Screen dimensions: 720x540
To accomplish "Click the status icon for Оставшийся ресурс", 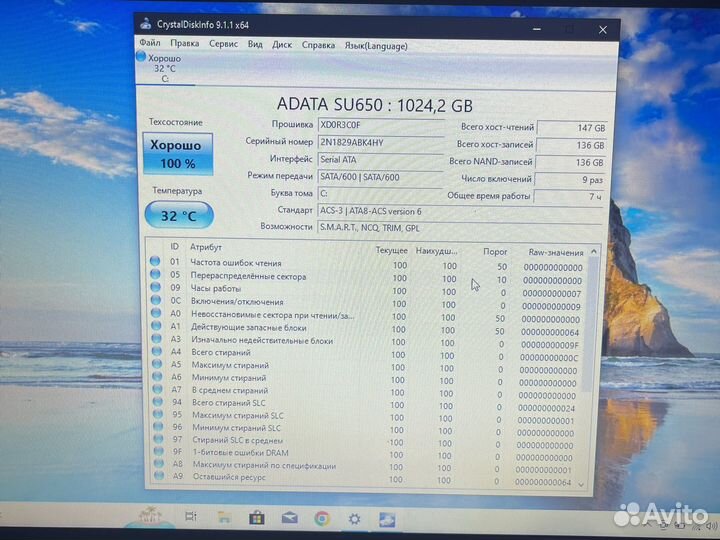I will tap(159, 476).
